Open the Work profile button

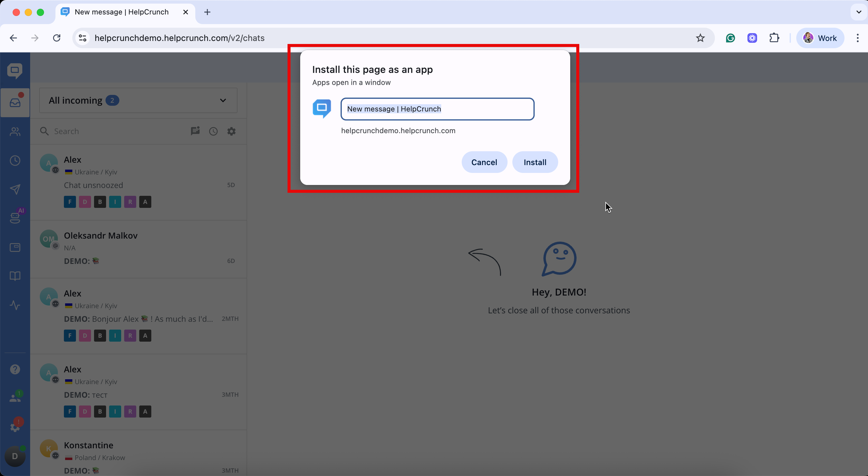820,38
